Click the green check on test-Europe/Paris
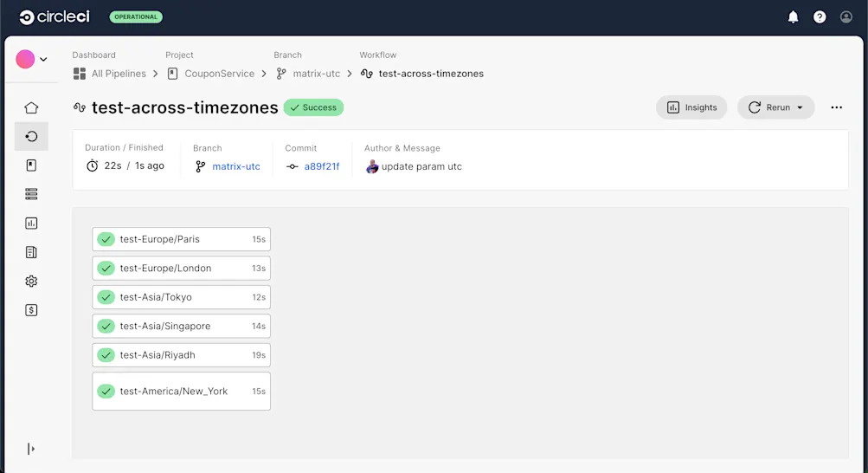Viewport: 868px width, 473px height. pyautogui.click(x=106, y=239)
